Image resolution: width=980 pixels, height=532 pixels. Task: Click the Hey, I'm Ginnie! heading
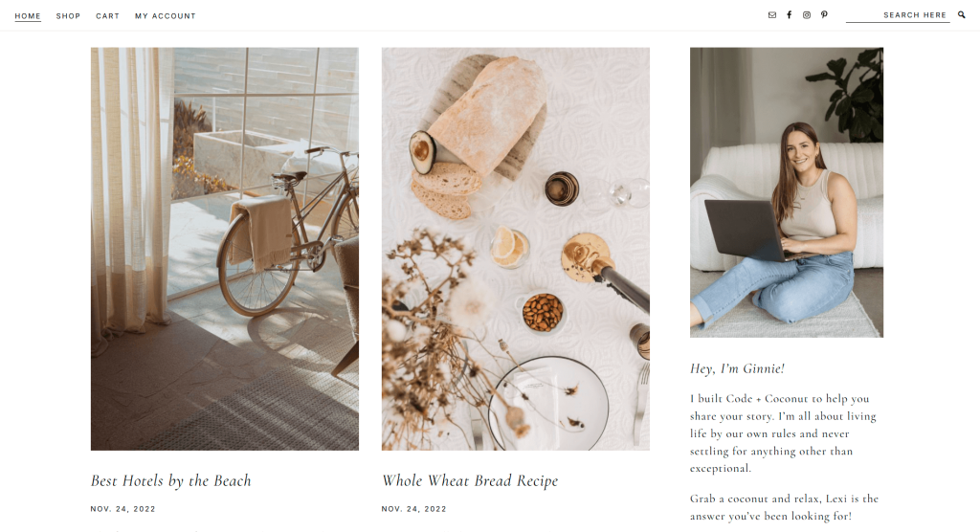(737, 368)
